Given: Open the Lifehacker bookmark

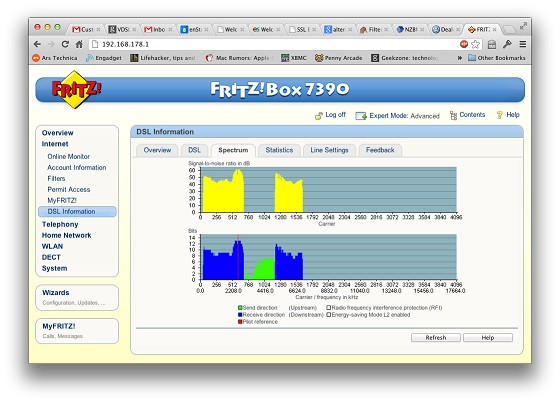Looking at the screenshot, I should [x=163, y=58].
